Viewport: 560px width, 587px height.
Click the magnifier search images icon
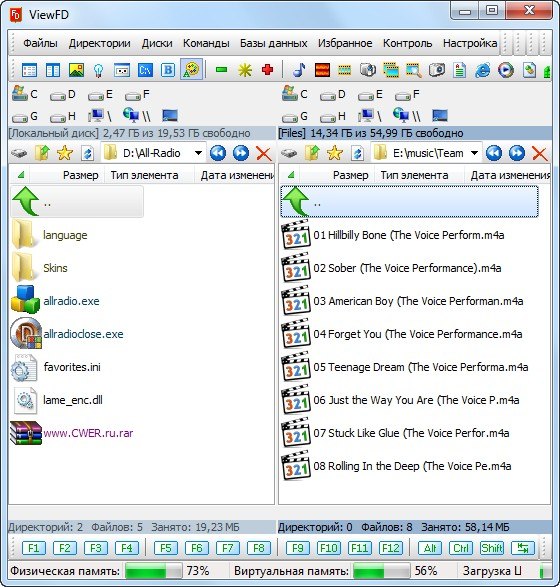point(414,70)
